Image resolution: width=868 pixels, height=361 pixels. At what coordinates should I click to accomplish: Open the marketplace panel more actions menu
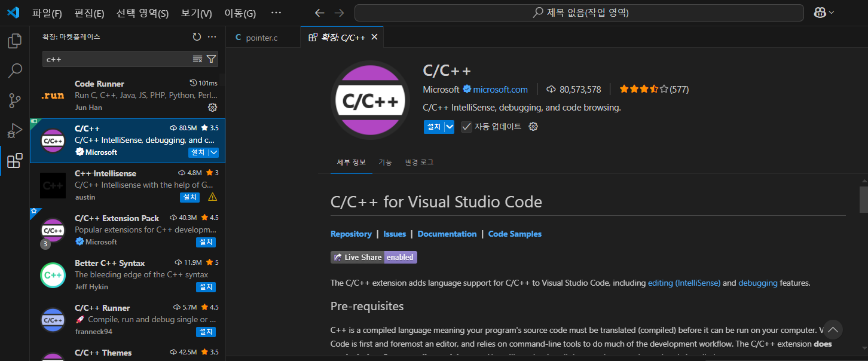tap(212, 37)
